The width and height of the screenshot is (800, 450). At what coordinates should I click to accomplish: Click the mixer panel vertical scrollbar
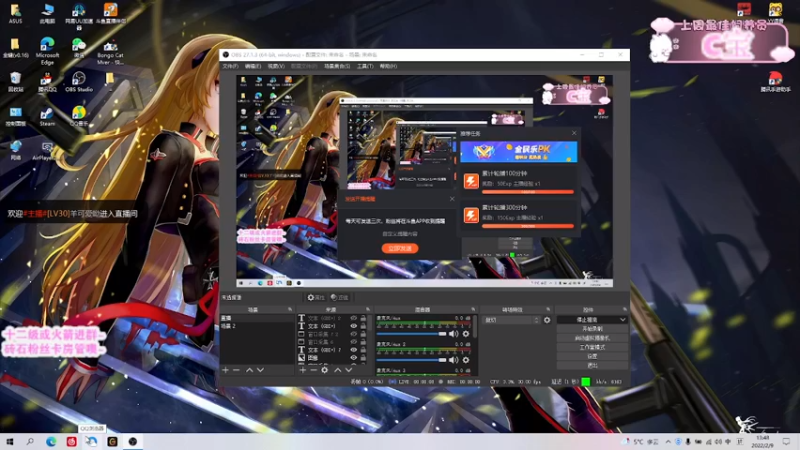point(475,327)
